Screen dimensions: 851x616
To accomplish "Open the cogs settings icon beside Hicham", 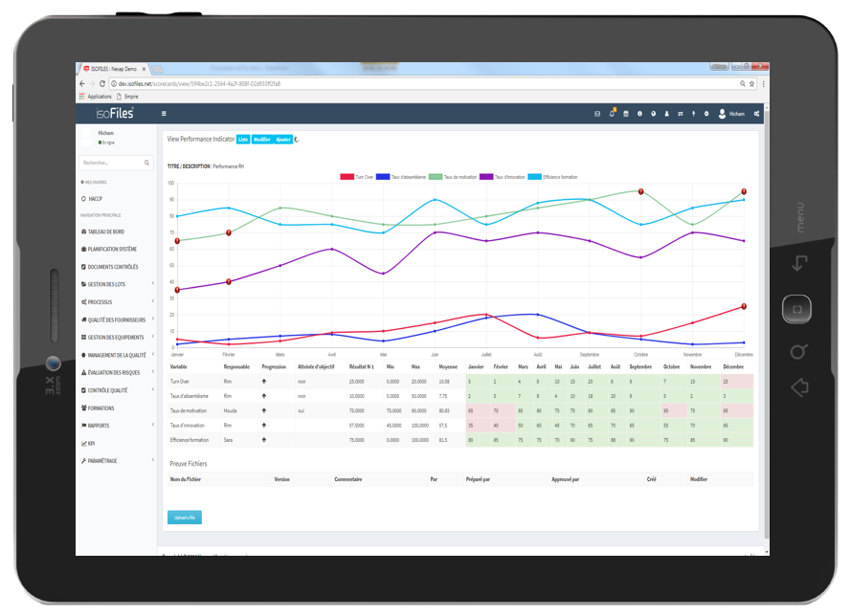I will 756,114.
